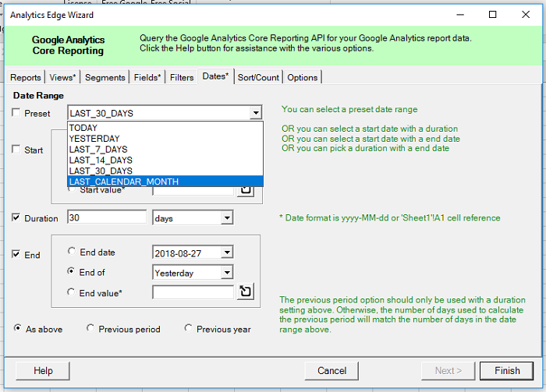Switch to the Views tab
546x392 pixels.
coord(62,77)
